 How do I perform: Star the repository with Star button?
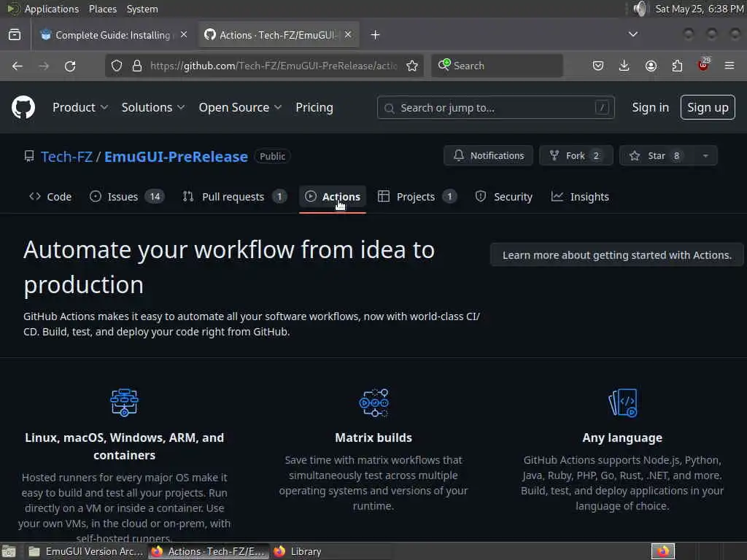pyautogui.click(x=657, y=156)
